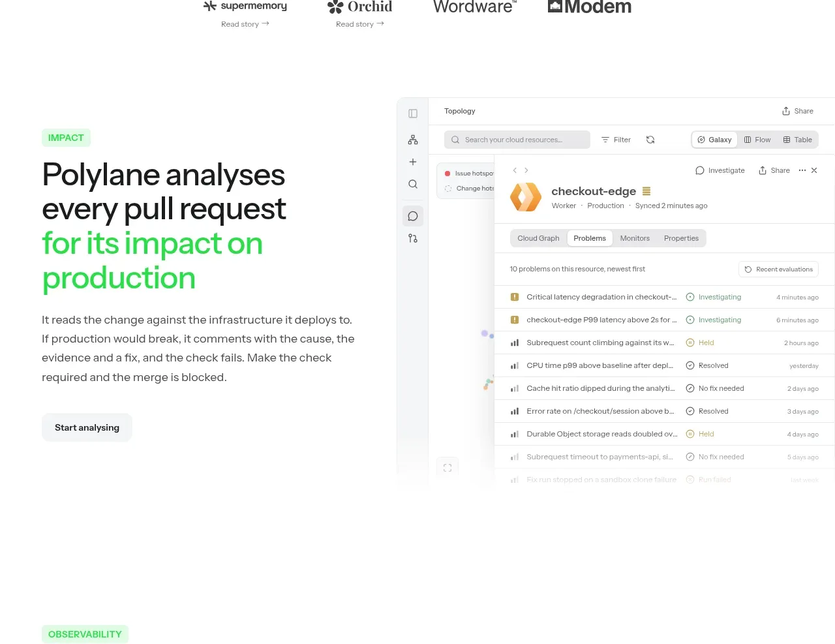
Task: Click the Wordware logo
Action: 475,7
